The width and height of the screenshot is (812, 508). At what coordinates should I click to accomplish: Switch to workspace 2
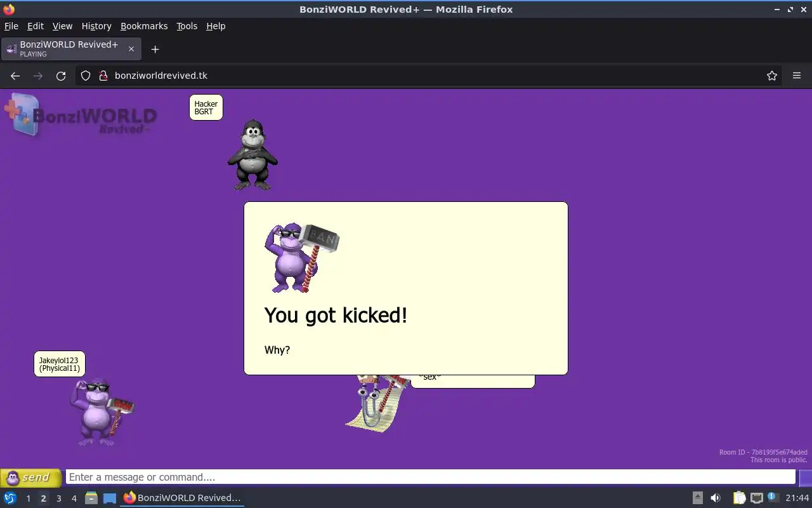[43, 498]
